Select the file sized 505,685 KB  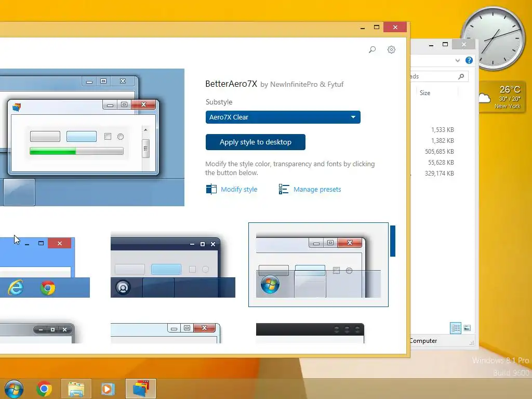[x=439, y=151]
